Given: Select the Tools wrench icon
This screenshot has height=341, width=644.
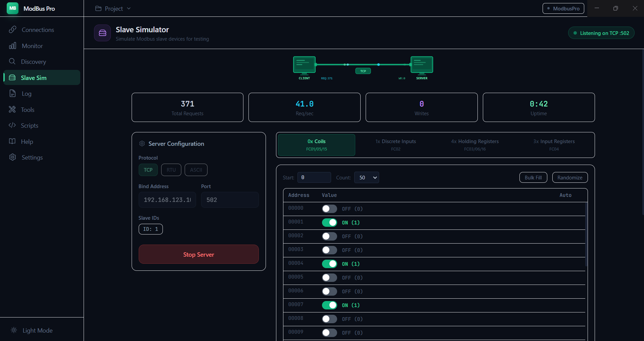Looking at the screenshot, I should [12, 110].
